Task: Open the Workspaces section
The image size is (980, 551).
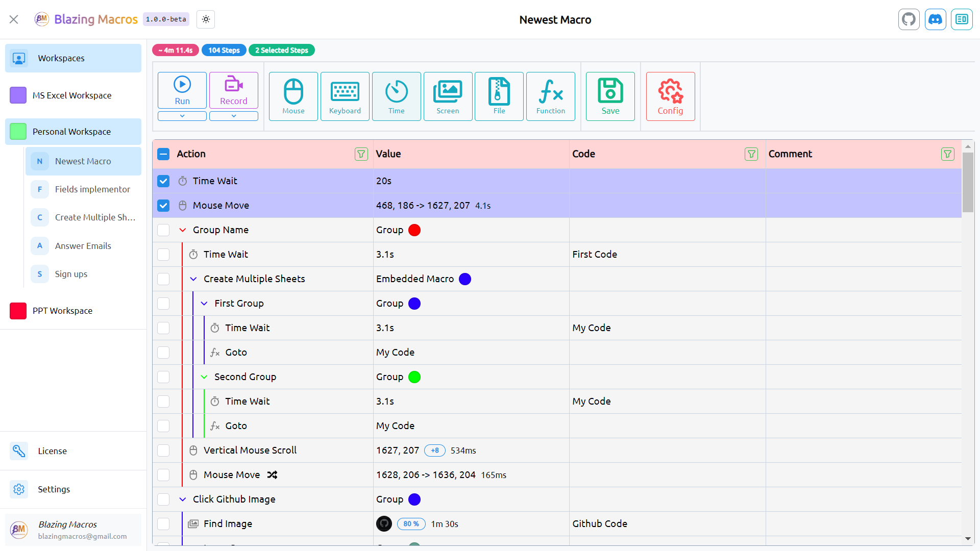Action: click(73, 58)
